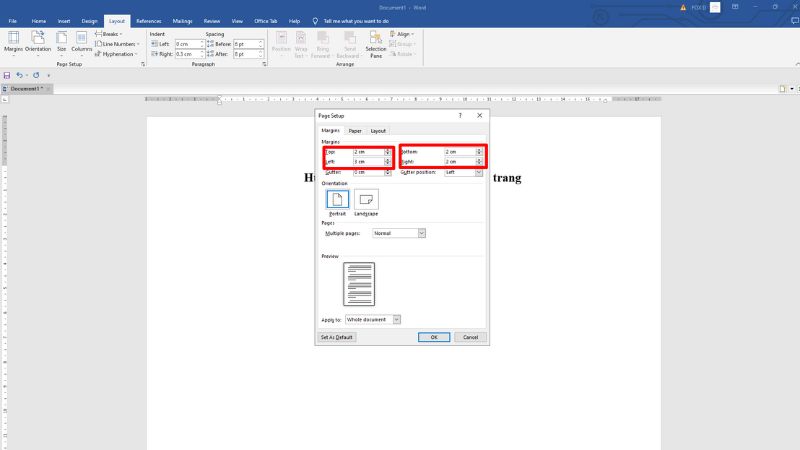Open the Apply to dropdown
Viewport: 800px width, 450px height.
(x=396, y=319)
